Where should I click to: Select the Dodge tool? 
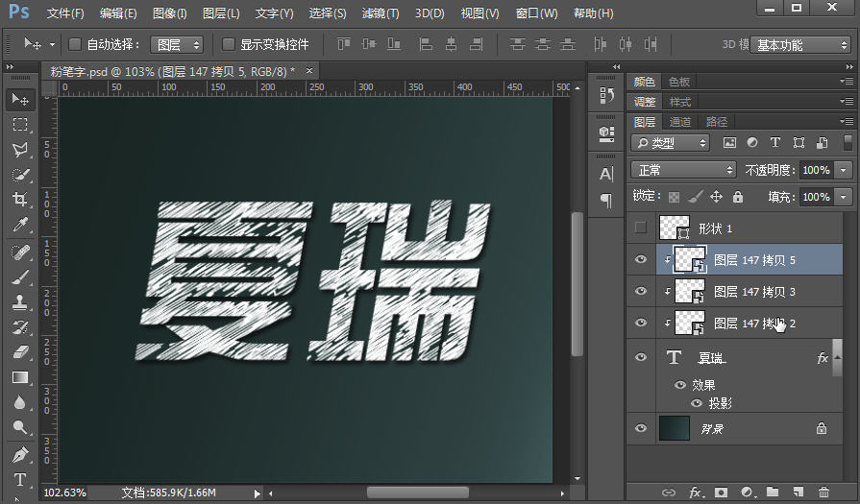(20, 427)
